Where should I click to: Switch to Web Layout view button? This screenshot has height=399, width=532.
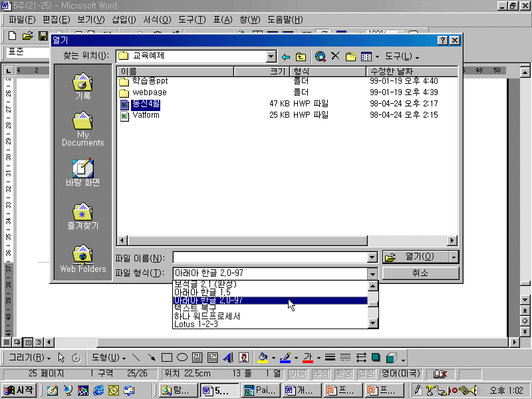coord(17,342)
